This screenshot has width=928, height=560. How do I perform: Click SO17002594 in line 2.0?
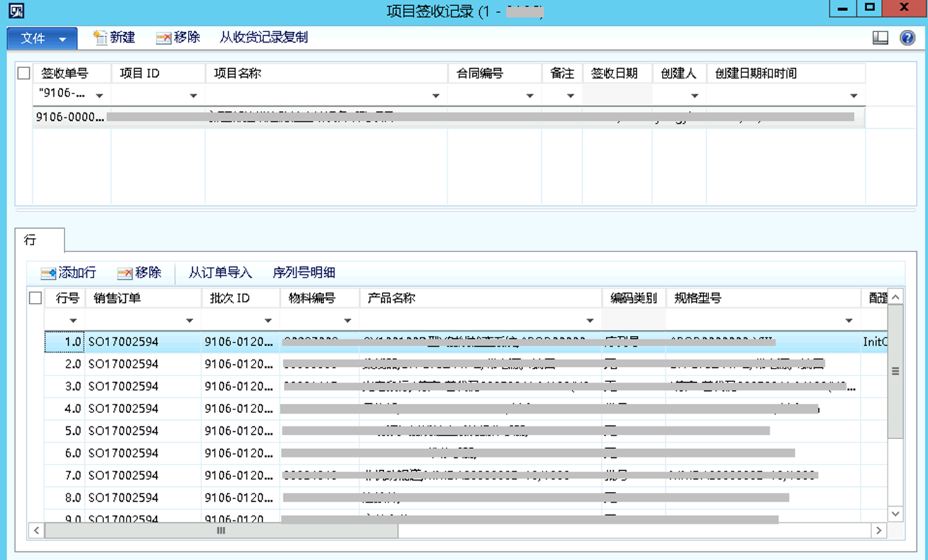click(123, 364)
